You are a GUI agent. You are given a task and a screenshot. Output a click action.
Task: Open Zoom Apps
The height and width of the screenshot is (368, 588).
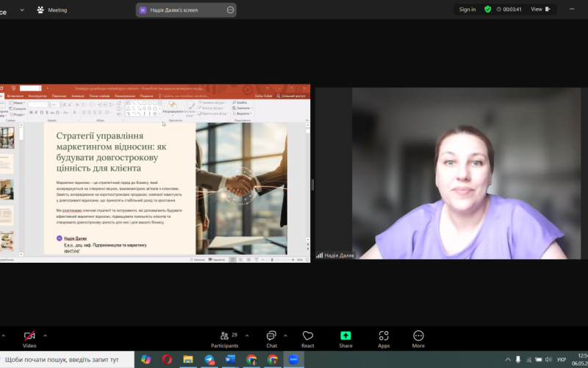(x=384, y=339)
